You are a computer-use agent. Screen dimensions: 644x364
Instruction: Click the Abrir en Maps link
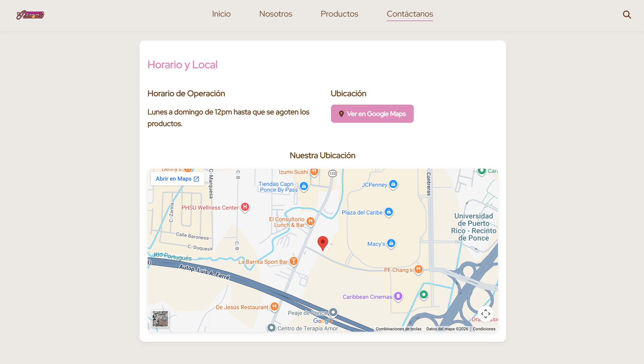[177, 179]
